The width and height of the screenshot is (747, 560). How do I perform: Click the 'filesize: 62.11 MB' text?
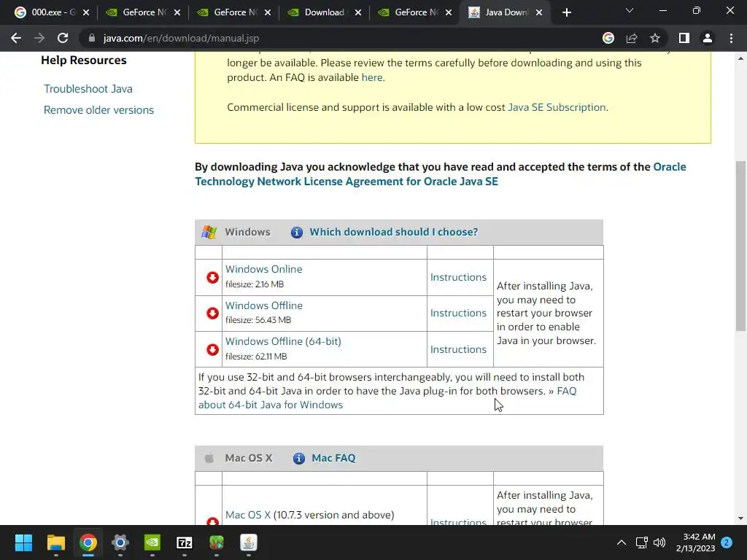[256, 356]
